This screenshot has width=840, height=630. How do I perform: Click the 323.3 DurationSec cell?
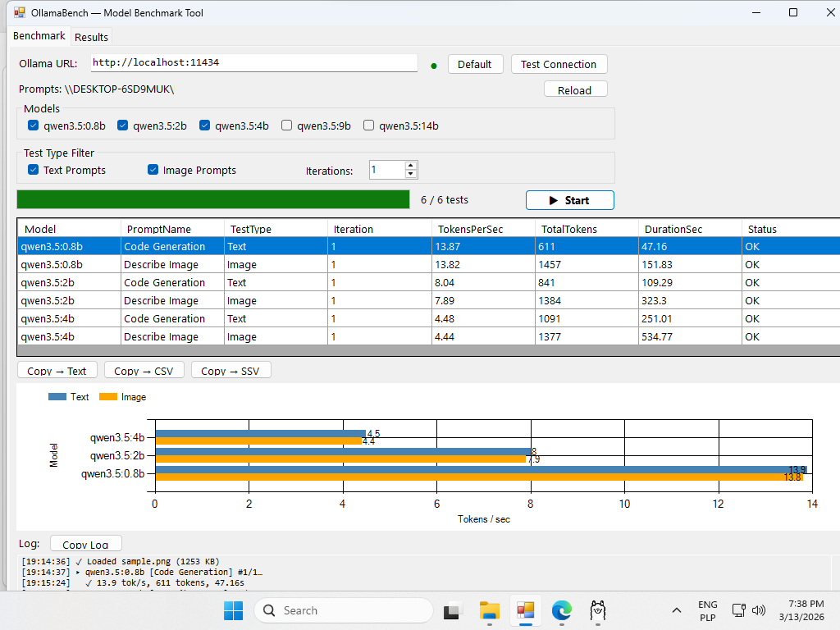[689, 300]
